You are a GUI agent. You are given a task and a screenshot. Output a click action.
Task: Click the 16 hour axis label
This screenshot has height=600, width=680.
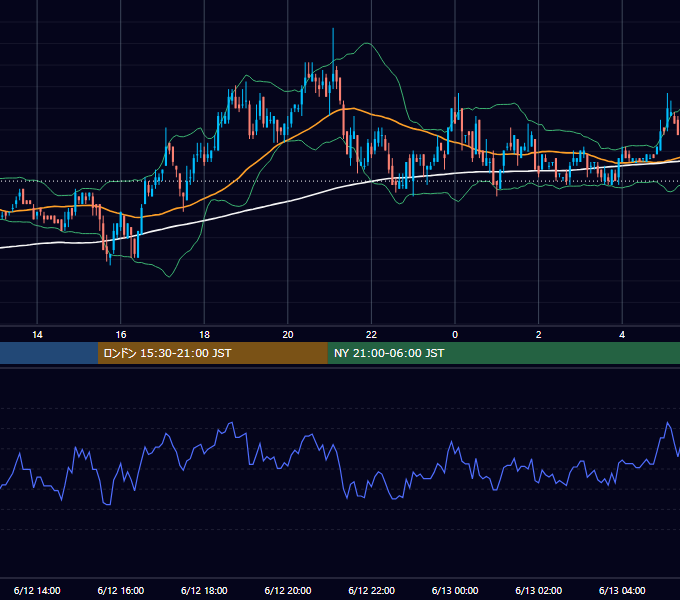[121, 335]
